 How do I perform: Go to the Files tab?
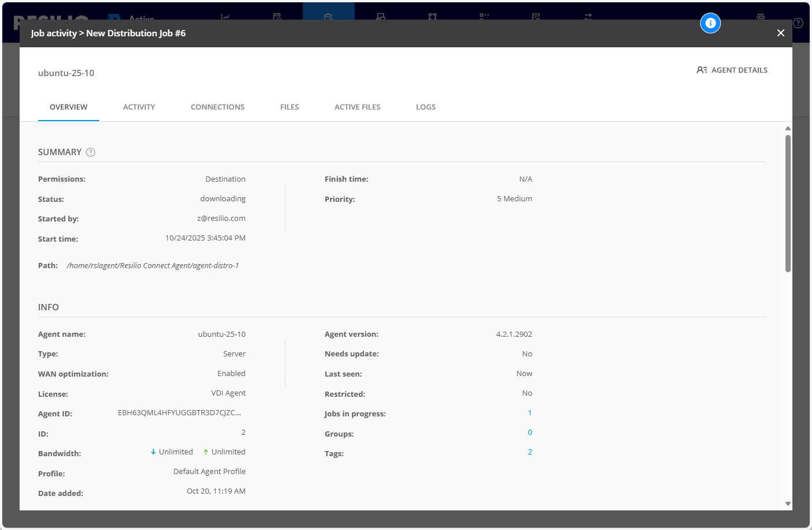(x=290, y=107)
